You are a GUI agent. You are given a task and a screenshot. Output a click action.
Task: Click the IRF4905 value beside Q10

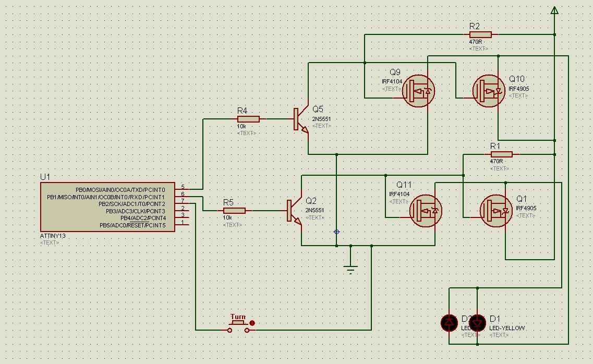(518, 89)
